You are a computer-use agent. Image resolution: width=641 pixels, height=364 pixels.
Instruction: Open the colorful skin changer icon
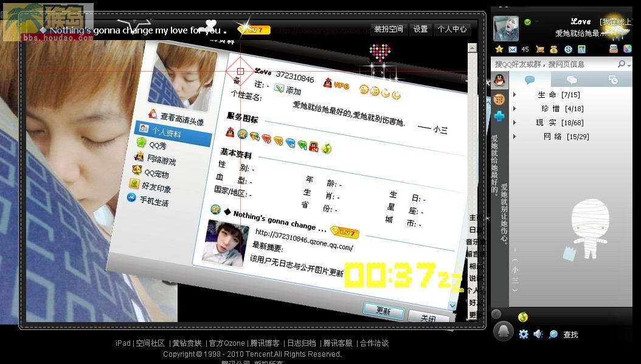point(628,49)
